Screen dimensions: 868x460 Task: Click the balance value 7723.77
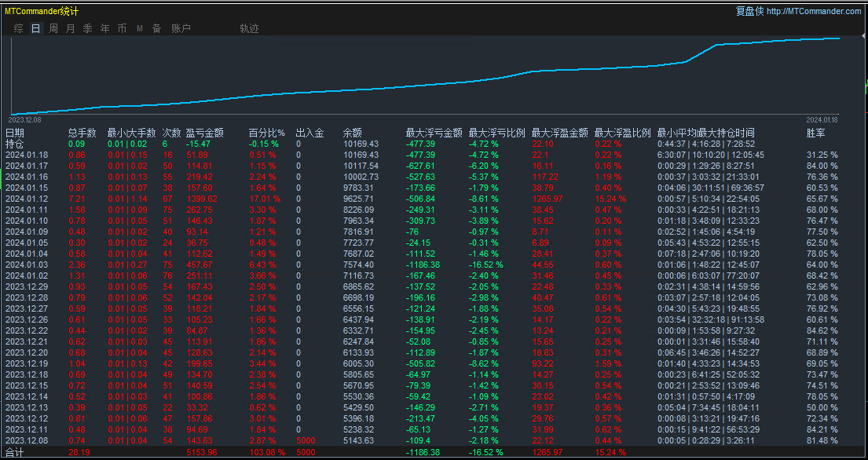359,242
